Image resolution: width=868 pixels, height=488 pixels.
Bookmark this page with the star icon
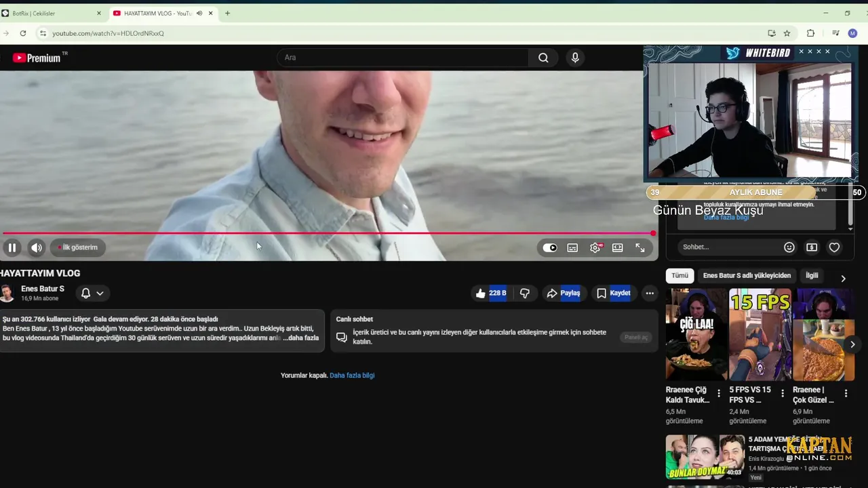tap(787, 33)
